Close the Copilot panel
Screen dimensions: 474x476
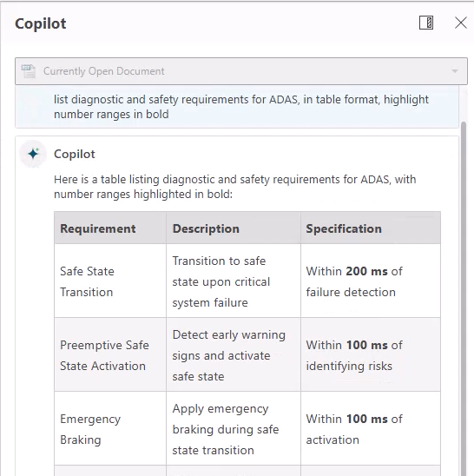click(461, 23)
